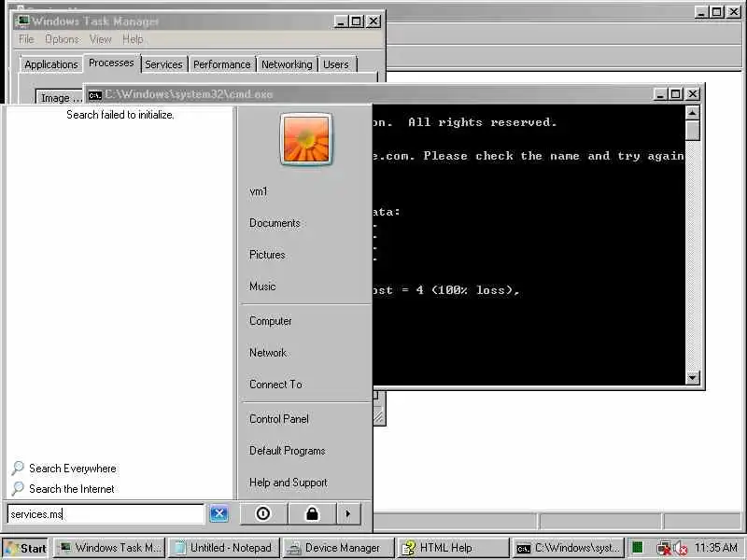Screen dimensions: 747x560
Task: Open Music from start menu
Action: click(x=262, y=287)
